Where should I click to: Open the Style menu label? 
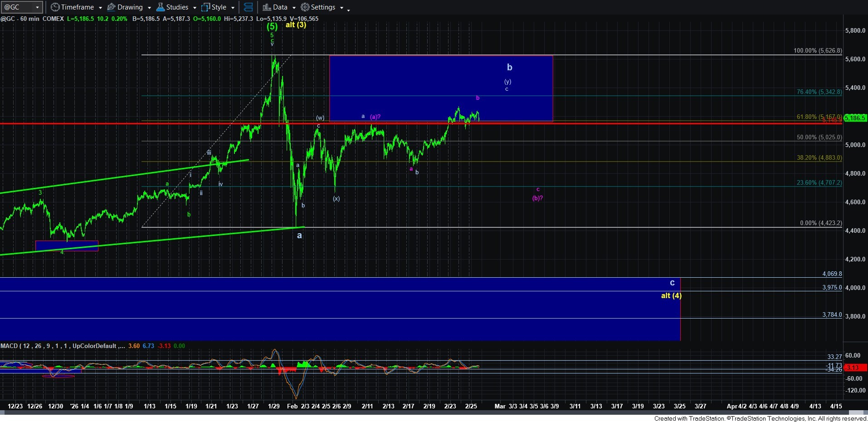tap(219, 7)
